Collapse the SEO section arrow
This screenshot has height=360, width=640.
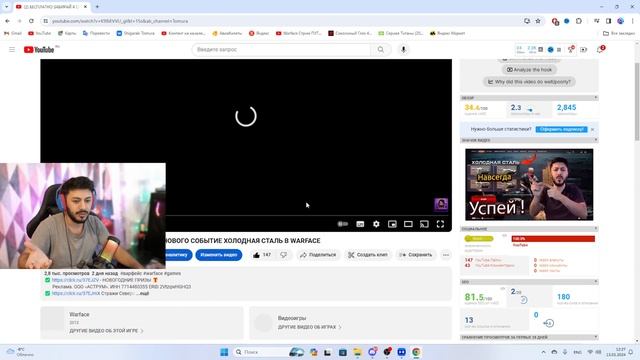tap(596, 282)
